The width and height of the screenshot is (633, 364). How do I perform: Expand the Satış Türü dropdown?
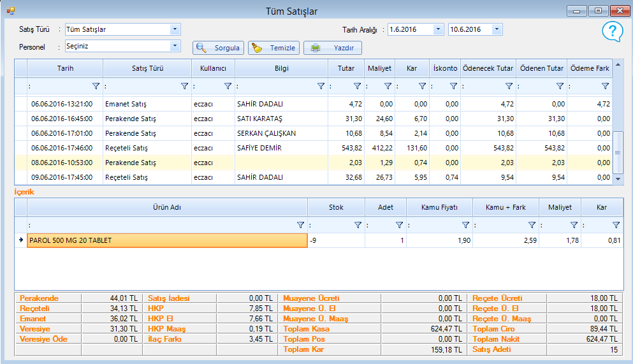pos(175,29)
